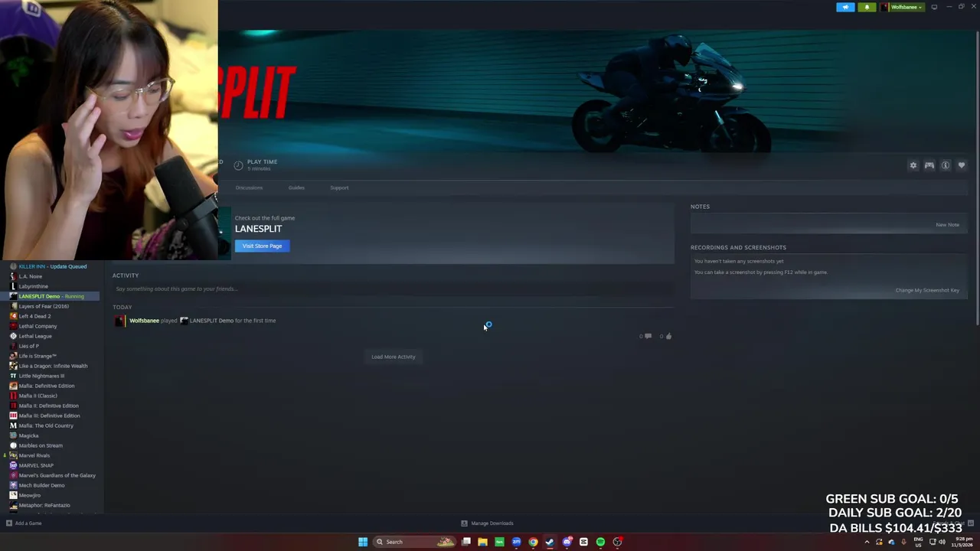Open the game Manage gear settings

[x=913, y=165]
